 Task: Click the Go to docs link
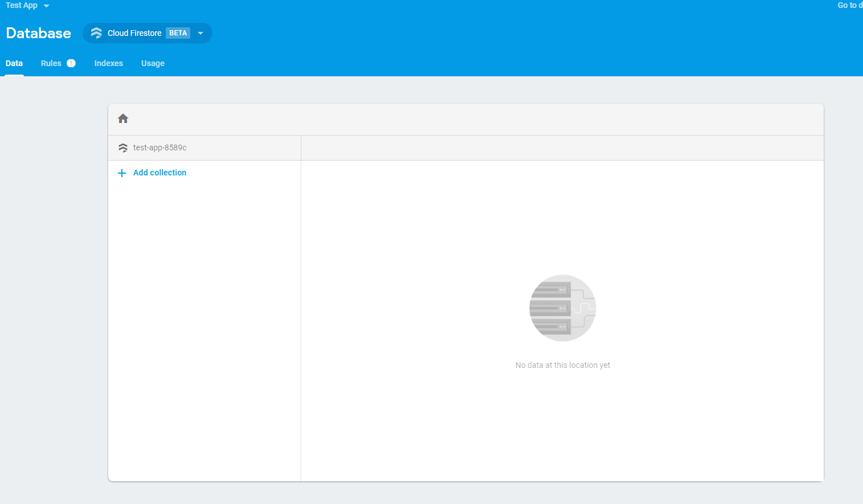849,5
